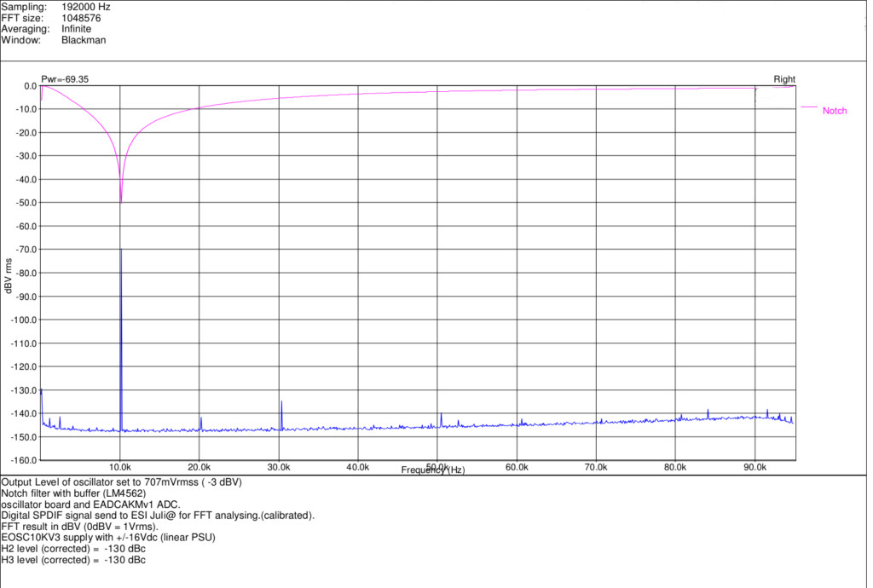Screen dimensions: 873x588
Task: Click the "Output Level of oscillator" note line
Action: [122, 482]
